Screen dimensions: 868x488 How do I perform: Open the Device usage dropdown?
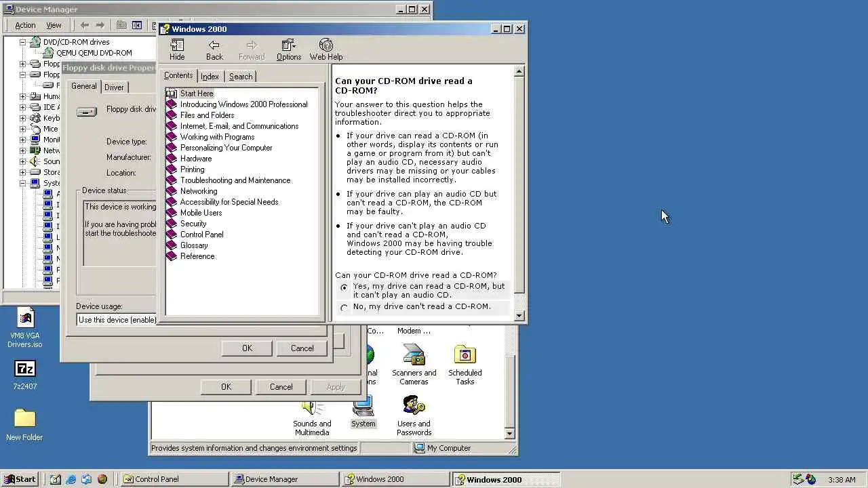(117, 320)
